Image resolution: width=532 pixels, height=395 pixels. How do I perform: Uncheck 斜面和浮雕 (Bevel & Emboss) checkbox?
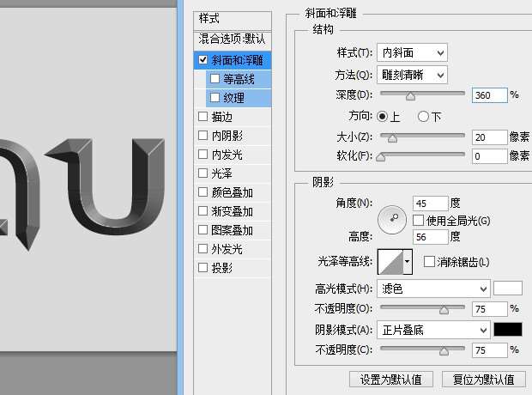[x=203, y=60]
